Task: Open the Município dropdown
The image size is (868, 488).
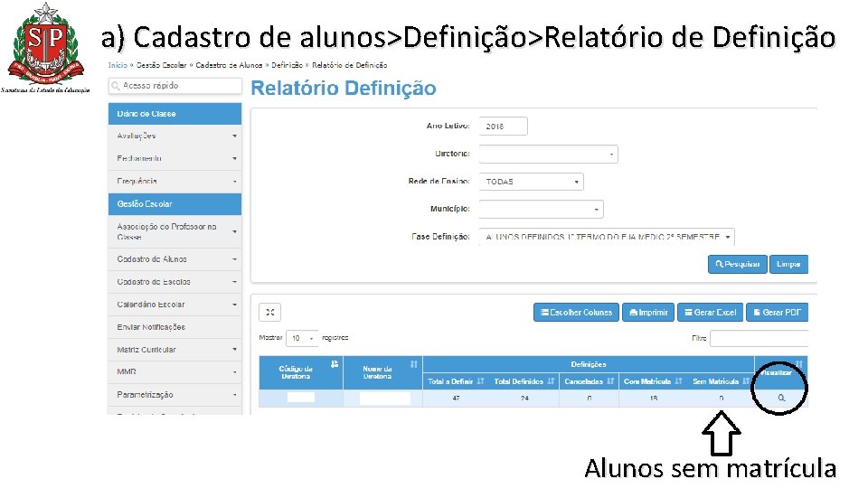Action: pos(541,209)
